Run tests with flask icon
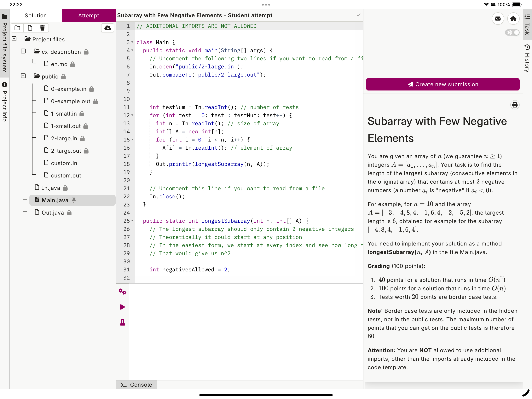This screenshot has height=399, width=532. (x=122, y=322)
